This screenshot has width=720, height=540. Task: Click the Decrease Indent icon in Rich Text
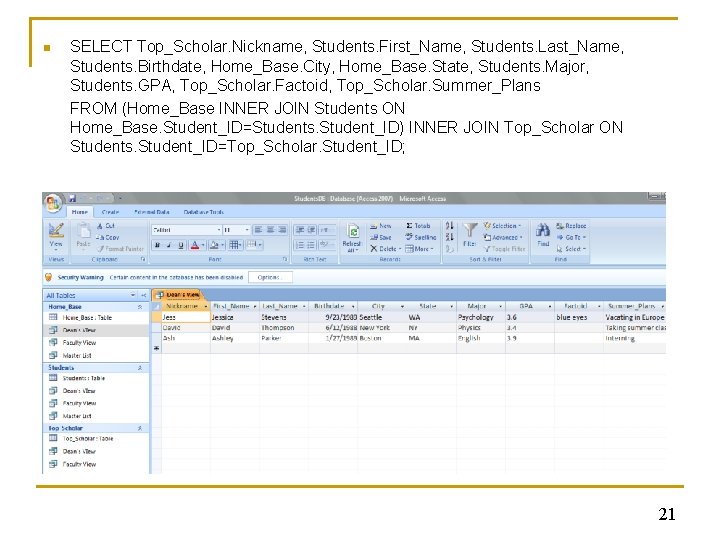click(300, 230)
